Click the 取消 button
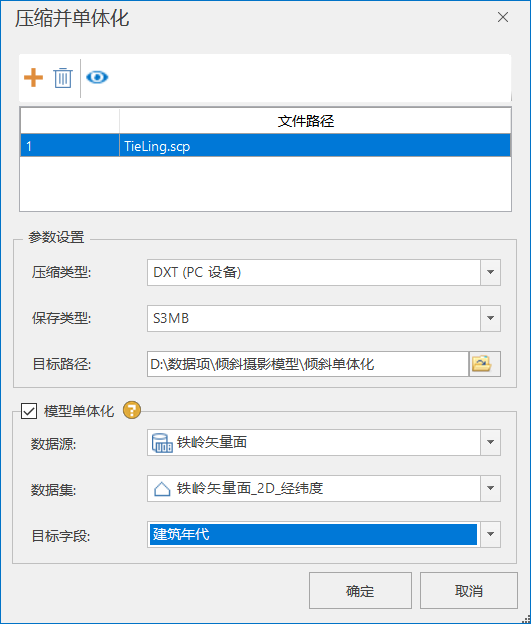 [469, 591]
